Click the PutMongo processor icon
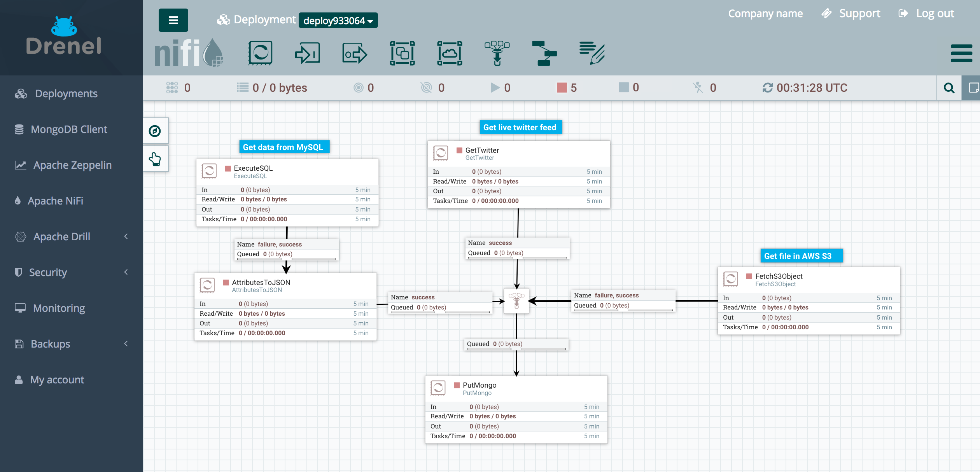Viewport: 980px width, 472px height. pos(438,388)
